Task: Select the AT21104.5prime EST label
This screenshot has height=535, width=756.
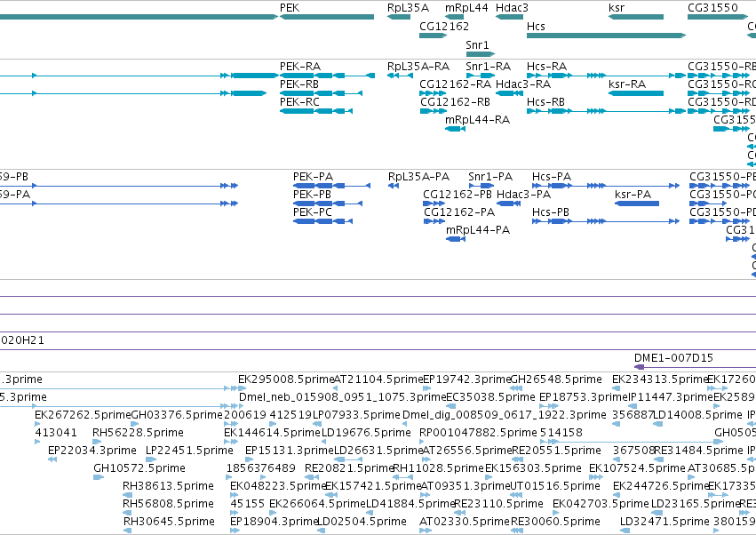Action: coord(378,379)
